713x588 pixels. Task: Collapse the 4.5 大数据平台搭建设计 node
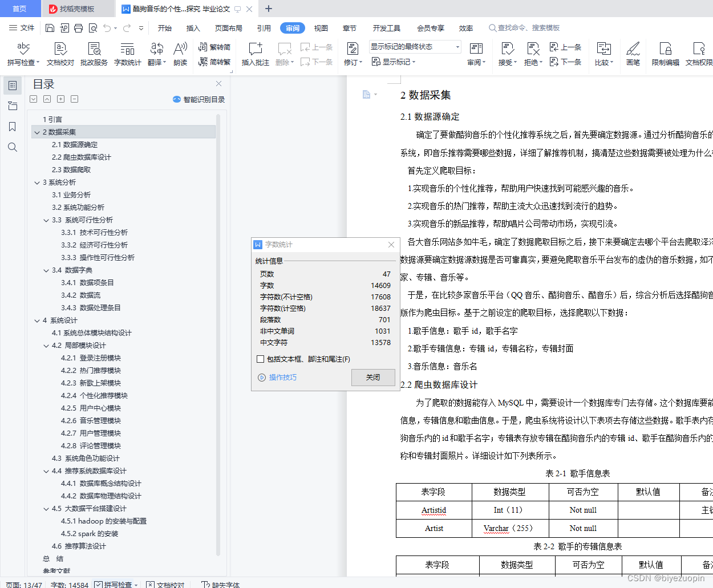46,509
